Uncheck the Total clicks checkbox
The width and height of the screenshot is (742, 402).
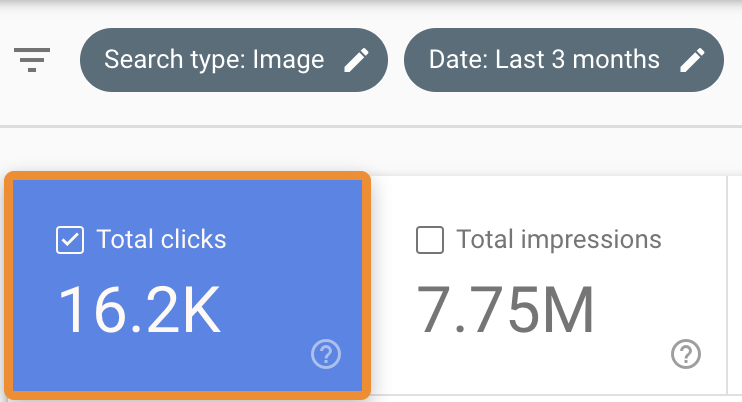pyautogui.click(x=70, y=240)
